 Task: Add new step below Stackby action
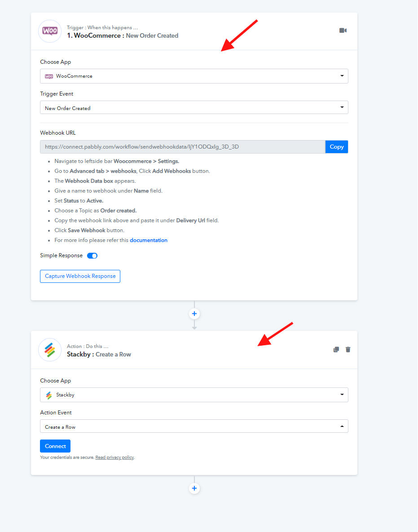click(194, 488)
